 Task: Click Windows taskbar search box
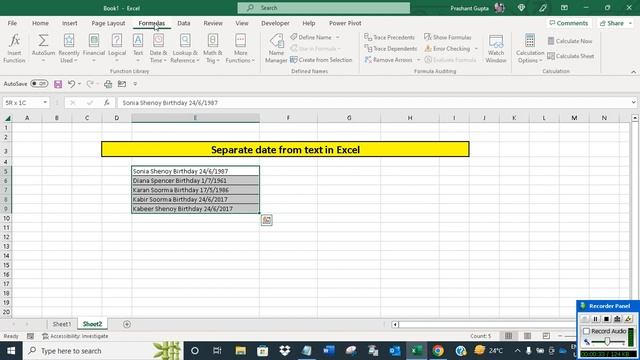click(x=102, y=351)
